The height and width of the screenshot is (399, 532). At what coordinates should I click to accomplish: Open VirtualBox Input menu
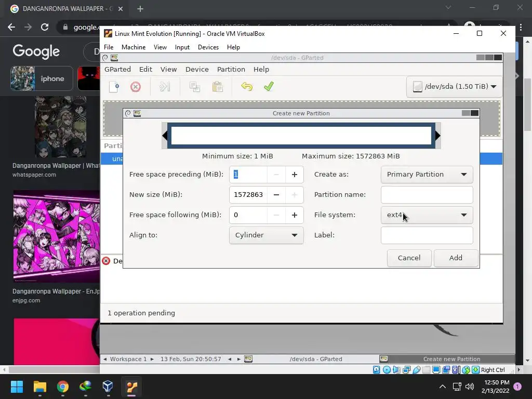coord(182,47)
